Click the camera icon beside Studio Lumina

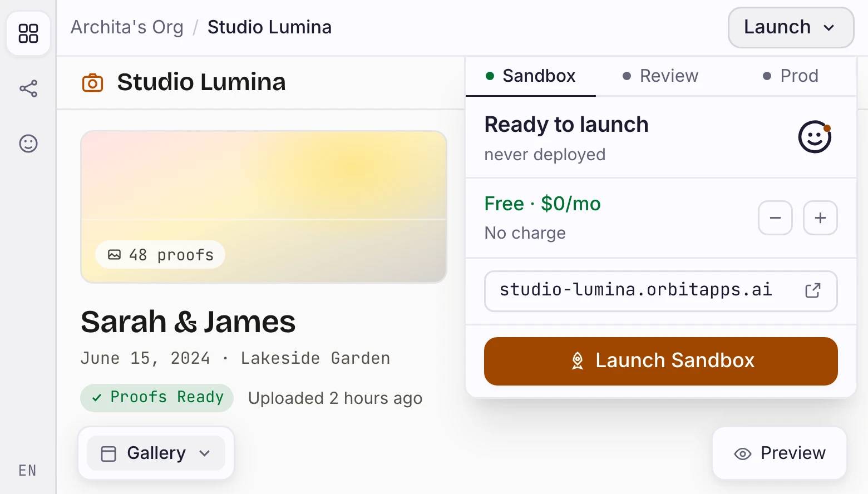tap(93, 82)
